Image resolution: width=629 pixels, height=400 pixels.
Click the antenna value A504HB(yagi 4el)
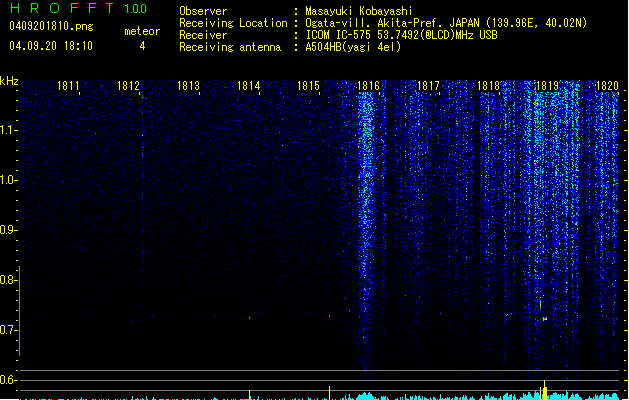353,47
